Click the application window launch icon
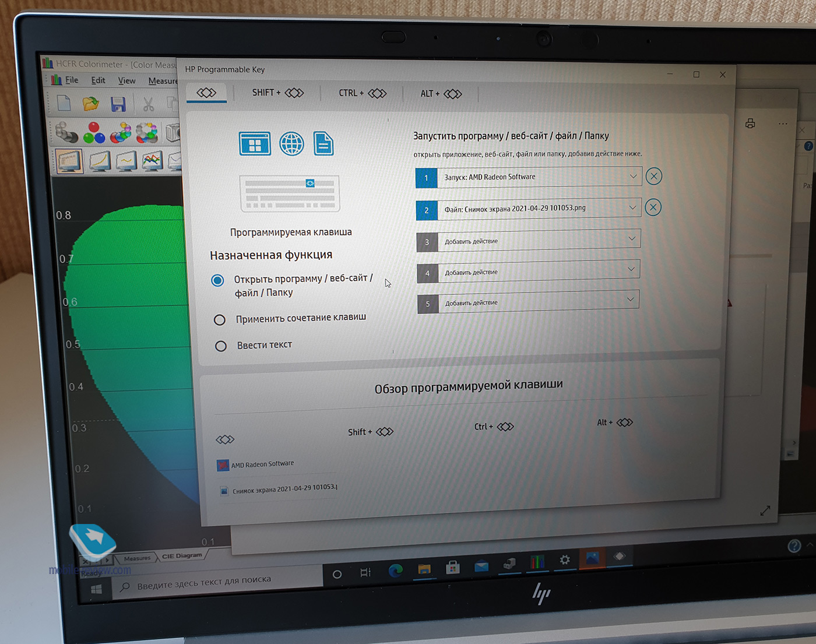Viewport: 816px width, 644px height. pos(255,144)
